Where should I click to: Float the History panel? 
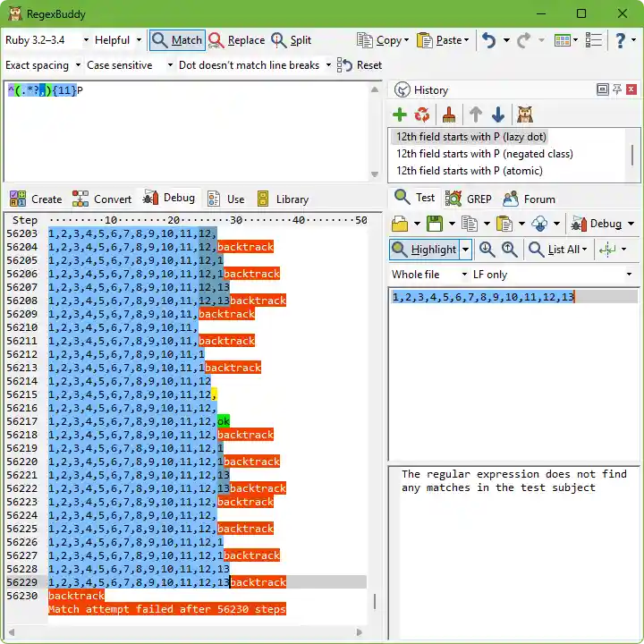(x=603, y=89)
